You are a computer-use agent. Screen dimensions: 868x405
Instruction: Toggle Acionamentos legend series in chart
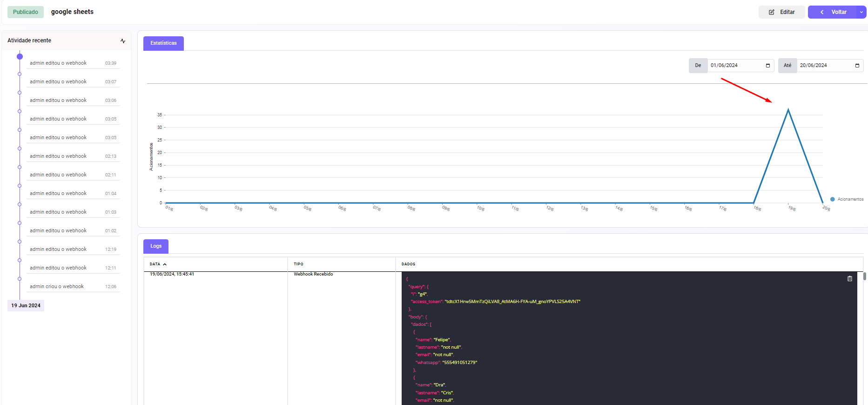[x=847, y=199]
